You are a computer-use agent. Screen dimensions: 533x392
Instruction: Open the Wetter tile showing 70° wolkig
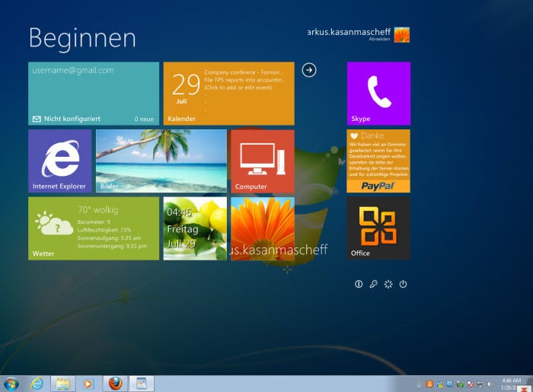[94, 228]
